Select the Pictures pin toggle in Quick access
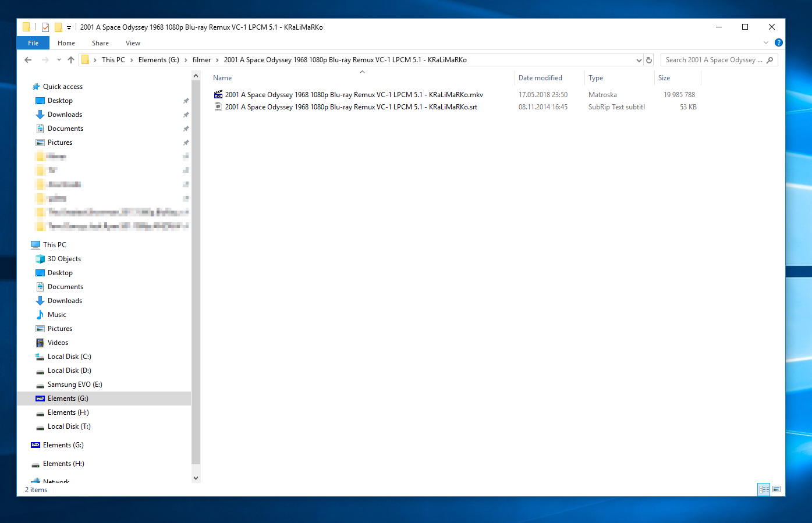 click(186, 142)
